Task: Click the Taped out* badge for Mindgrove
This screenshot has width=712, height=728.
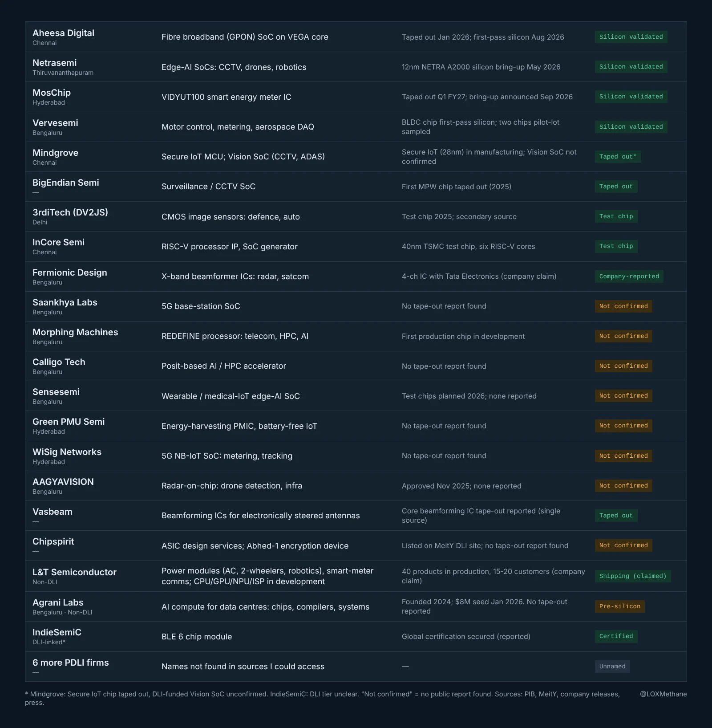Action: (x=618, y=157)
